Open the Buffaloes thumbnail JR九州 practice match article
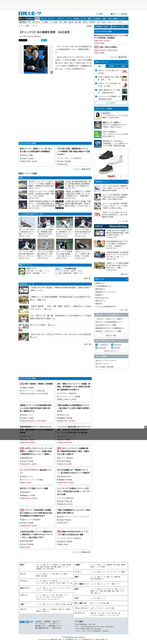 tap(27, 222)
